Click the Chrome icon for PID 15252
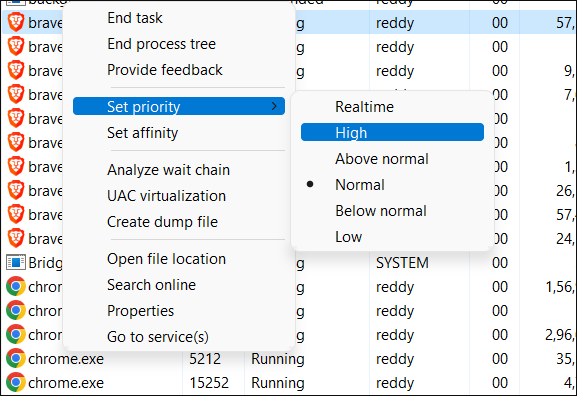This screenshot has height=396, width=577. point(16,382)
